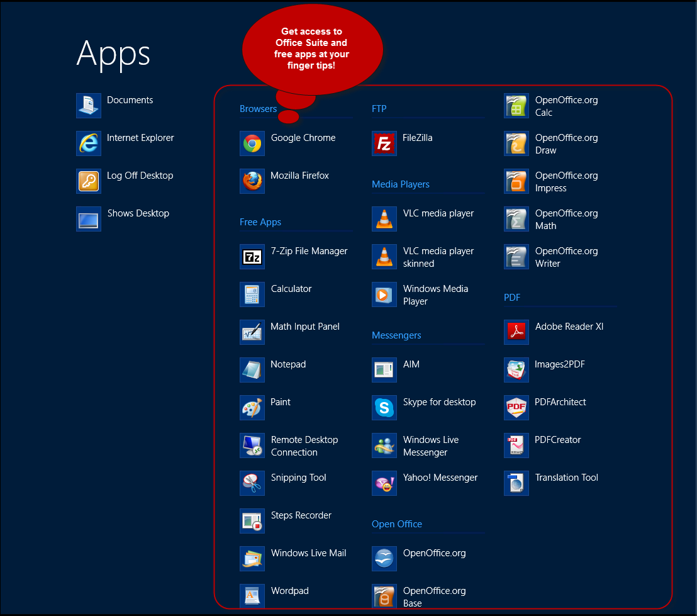Click the "Shows Desktop" label

click(138, 213)
